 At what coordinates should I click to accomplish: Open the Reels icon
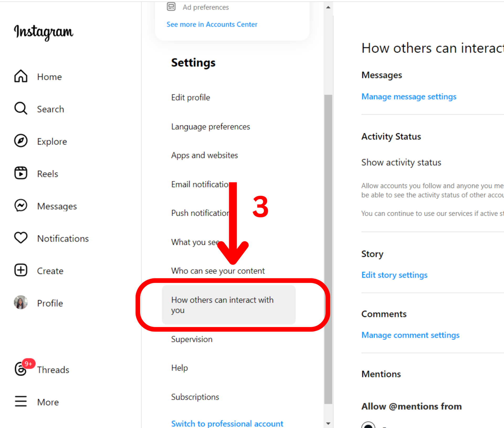click(21, 173)
